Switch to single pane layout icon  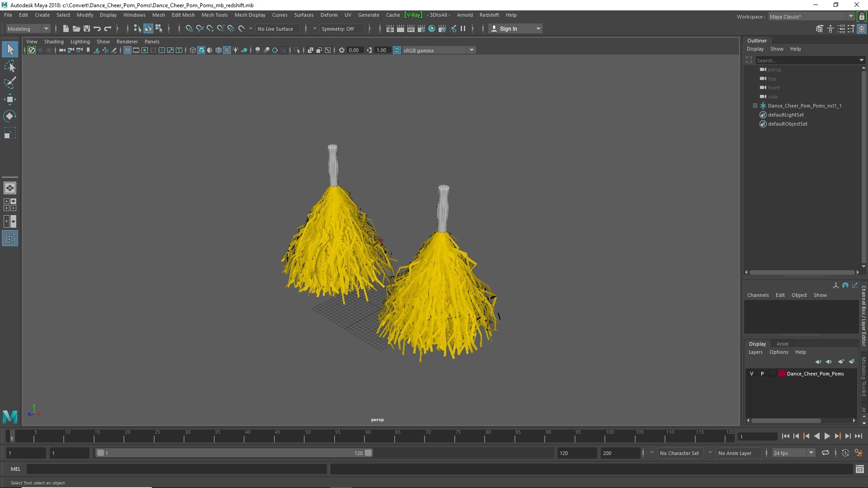coord(10,188)
